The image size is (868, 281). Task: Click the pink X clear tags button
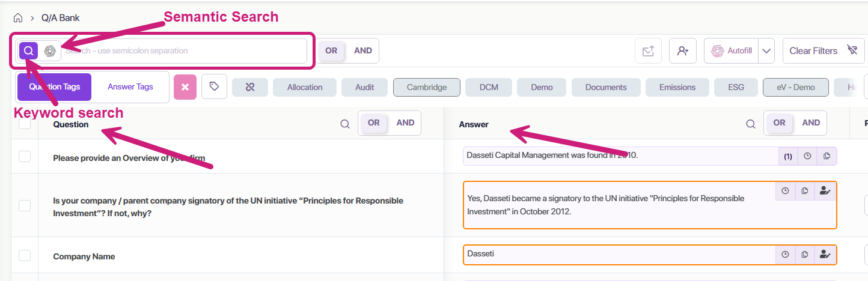point(185,87)
